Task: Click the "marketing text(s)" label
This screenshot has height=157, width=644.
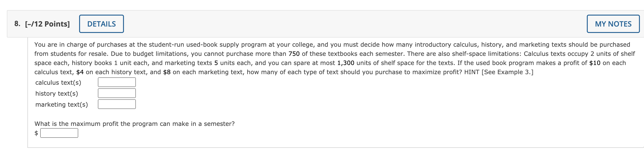Action: pyautogui.click(x=62, y=105)
